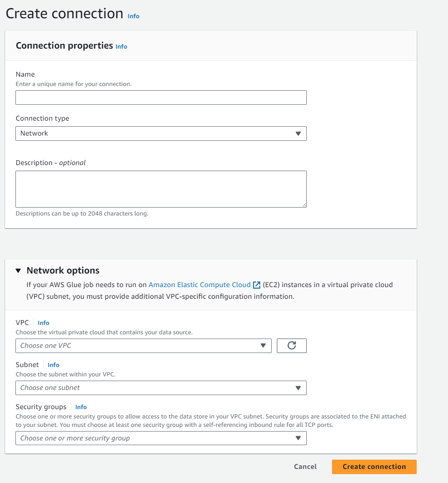Open the Connection type selector showing Network
Viewport: 448px width, 483px height.
pos(161,133)
